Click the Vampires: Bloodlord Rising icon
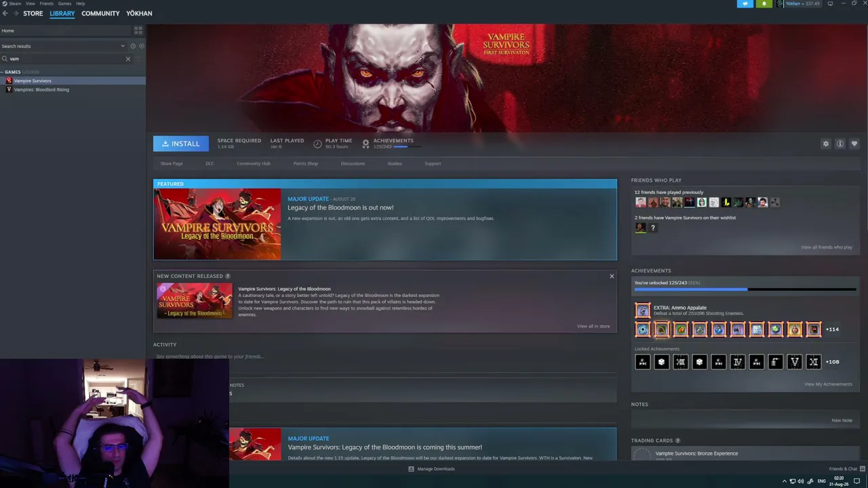 [9, 89]
